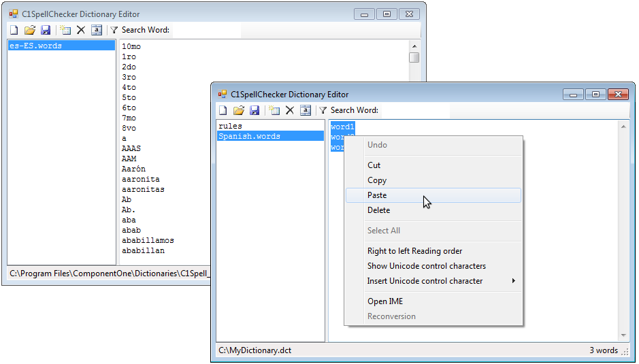Screen dimensions: 639x364
Task: Choose Delete from the context menu
Action: click(x=433, y=210)
